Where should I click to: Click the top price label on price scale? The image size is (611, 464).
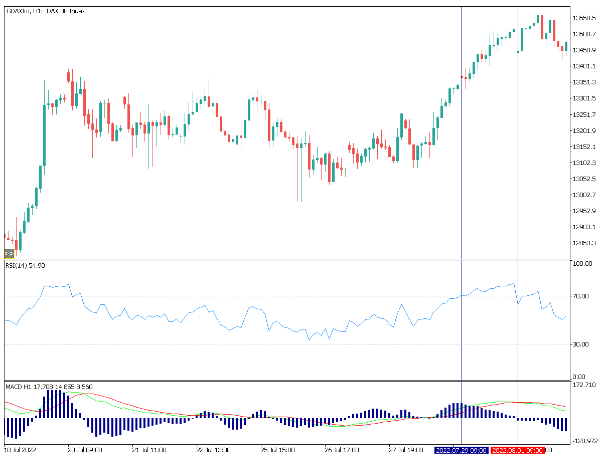click(583, 18)
